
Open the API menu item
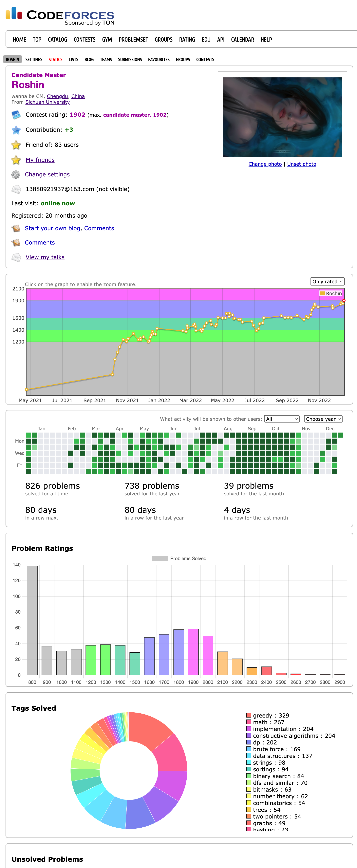[x=221, y=39]
